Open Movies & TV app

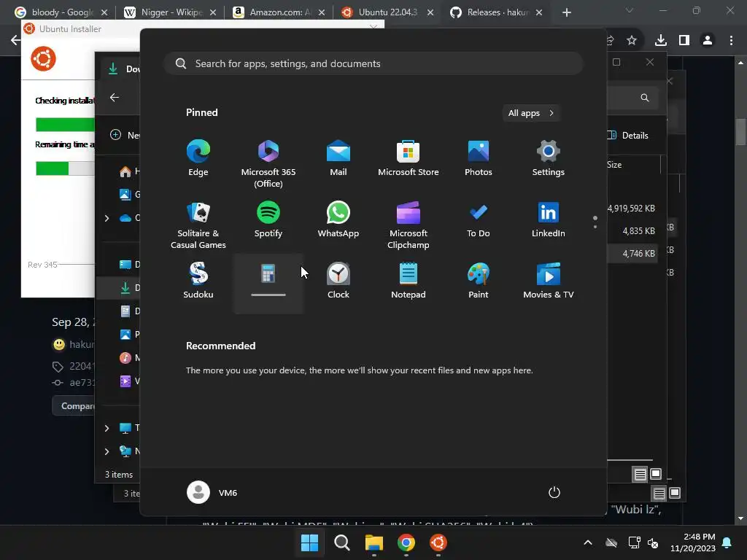(549, 281)
